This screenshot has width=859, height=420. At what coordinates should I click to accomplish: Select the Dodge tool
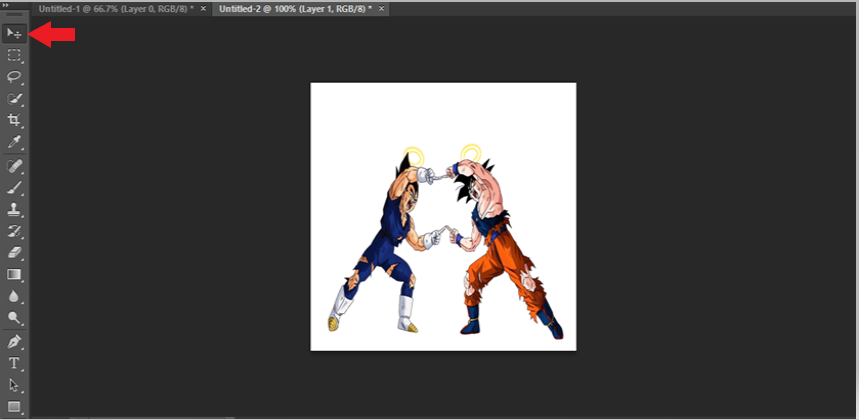tap(14, 318)
